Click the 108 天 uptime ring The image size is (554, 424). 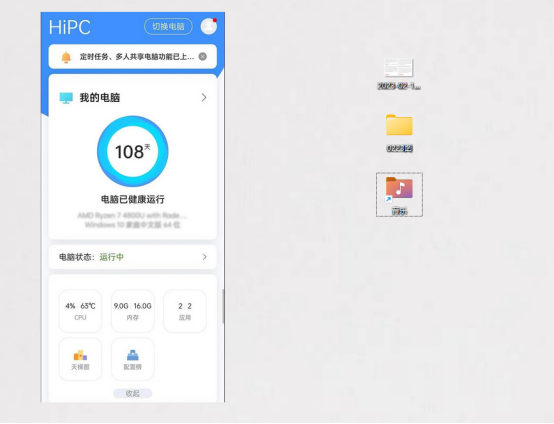(133, 151)
